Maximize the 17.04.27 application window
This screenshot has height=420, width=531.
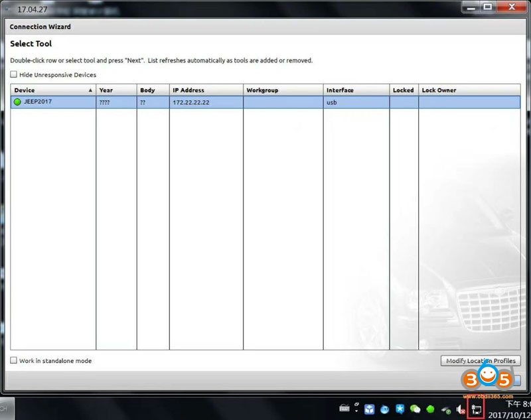coord(488,7)
